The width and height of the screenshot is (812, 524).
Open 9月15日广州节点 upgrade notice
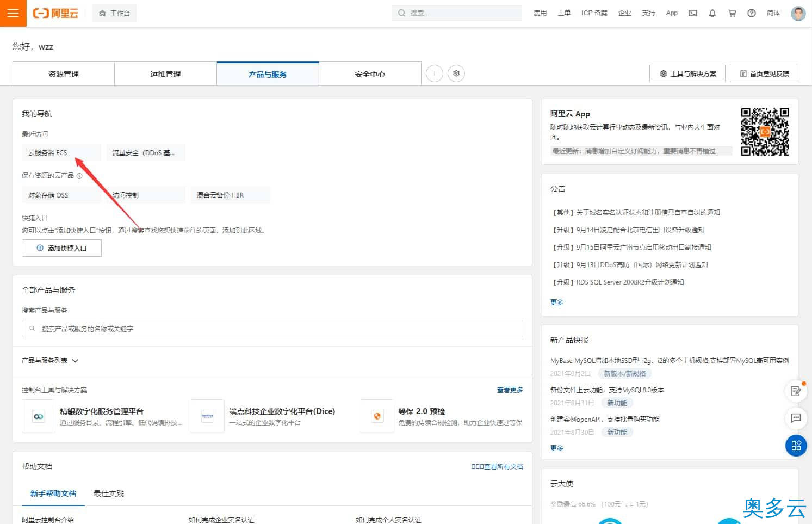point(631,248)
